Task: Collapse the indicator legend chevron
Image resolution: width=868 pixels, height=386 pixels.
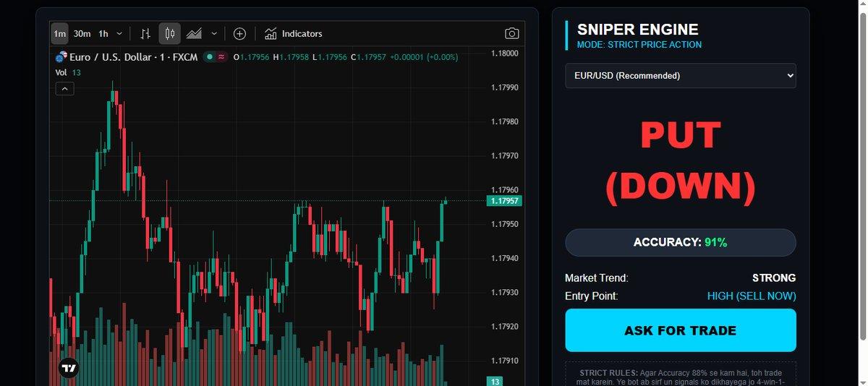Action: tap(64, 89)
